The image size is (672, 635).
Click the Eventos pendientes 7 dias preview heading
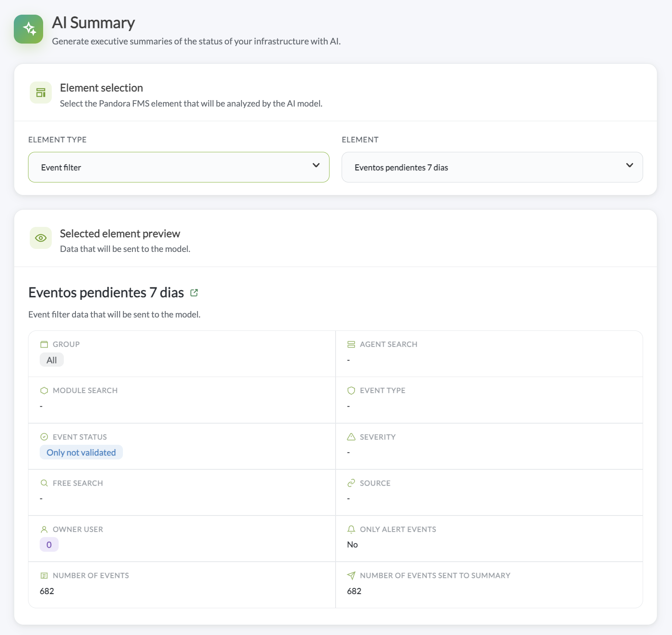pos(106,292)
